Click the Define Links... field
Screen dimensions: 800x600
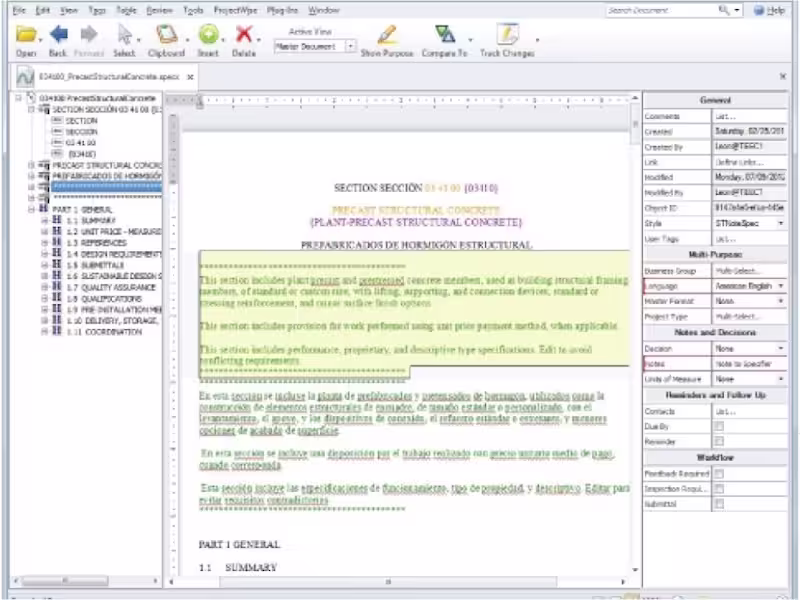tap(749, 162)
